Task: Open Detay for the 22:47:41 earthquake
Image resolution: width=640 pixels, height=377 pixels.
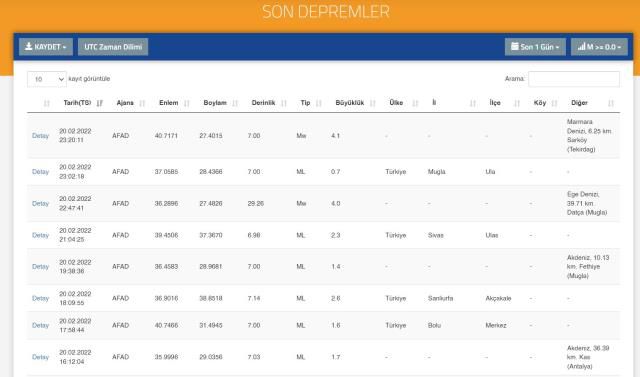Action: click(40, 204)
